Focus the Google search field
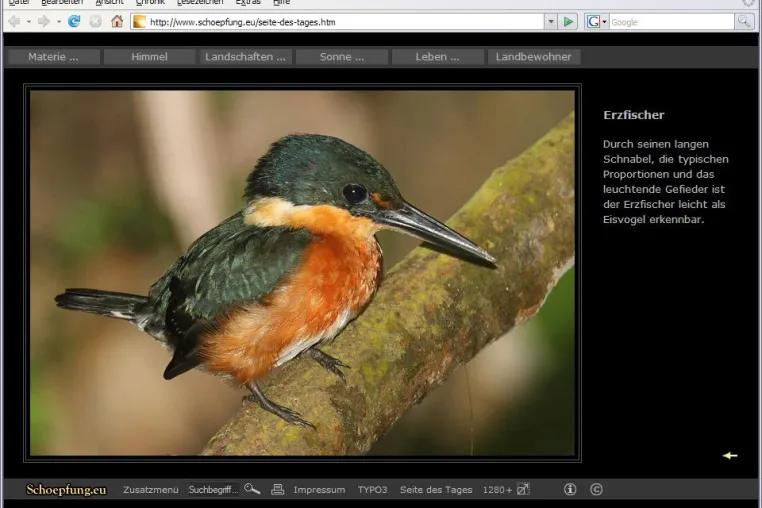 671,22
